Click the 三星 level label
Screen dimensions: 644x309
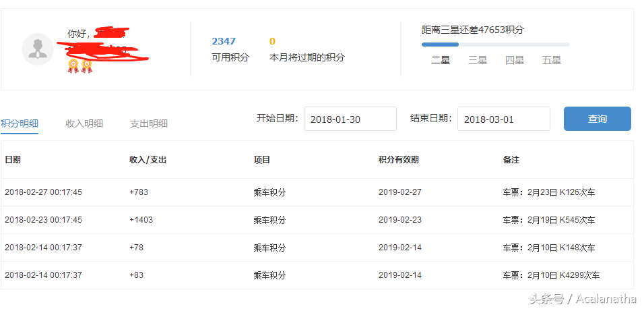(478, 60)
